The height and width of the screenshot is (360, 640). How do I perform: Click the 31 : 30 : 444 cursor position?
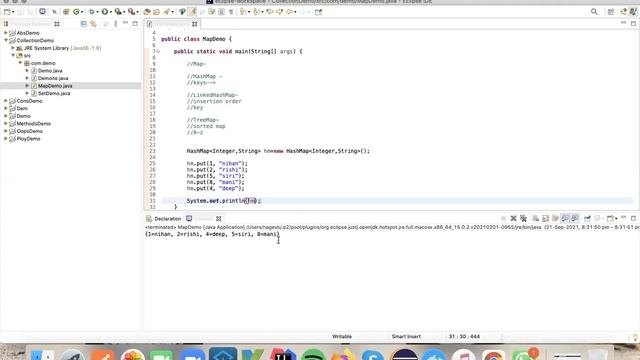tap(464, 337)
